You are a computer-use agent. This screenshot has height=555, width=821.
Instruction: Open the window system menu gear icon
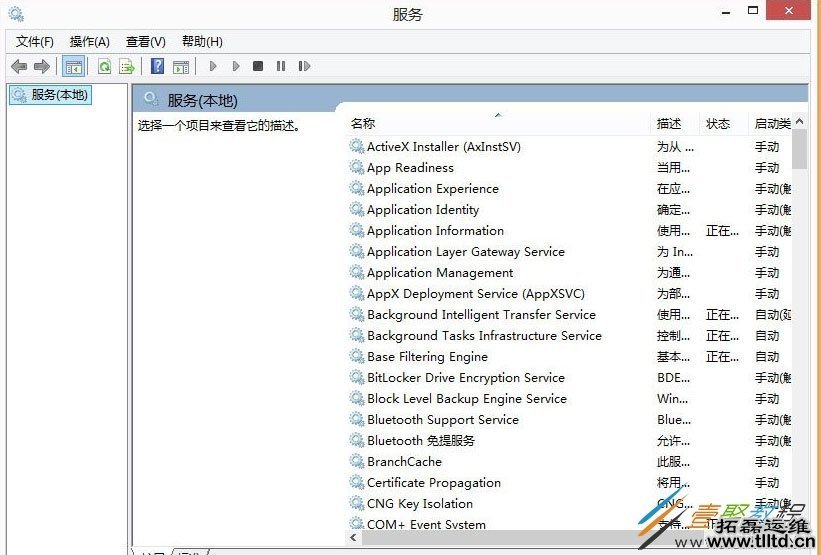[x=16, y=14]
